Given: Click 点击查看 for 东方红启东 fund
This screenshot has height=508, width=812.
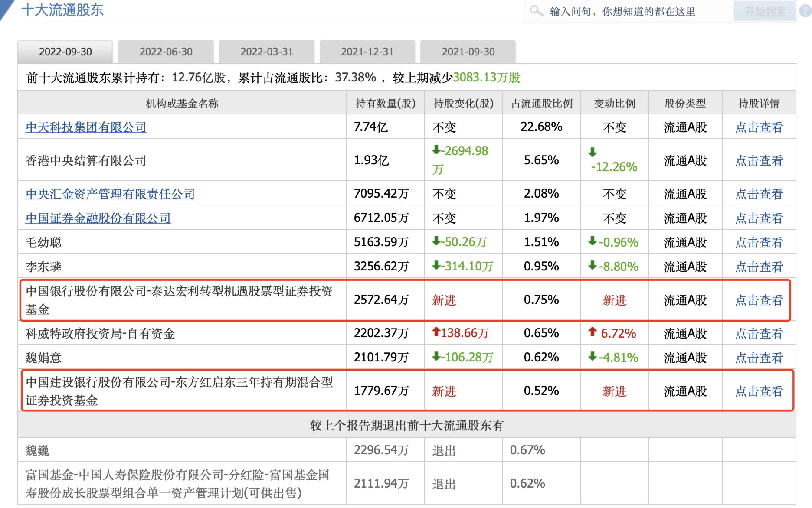Looking at the screenshot, I should [x=759, y=391].
